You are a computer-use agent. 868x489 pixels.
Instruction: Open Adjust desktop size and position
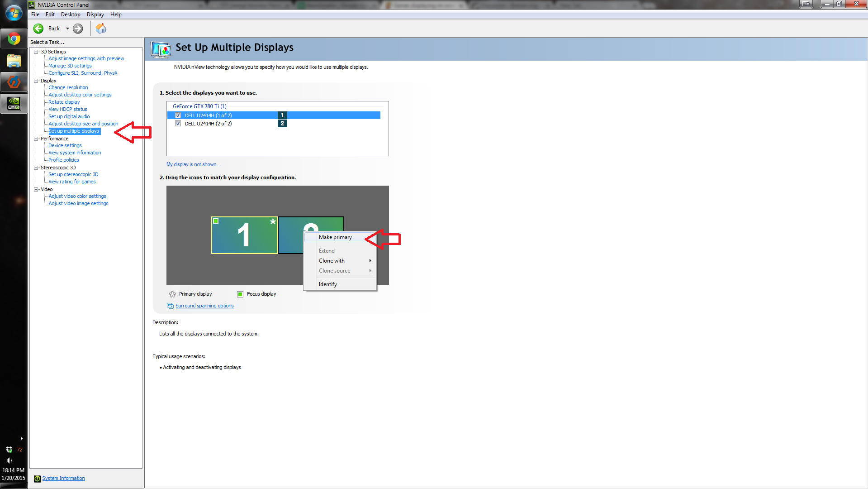coord(83,124)
